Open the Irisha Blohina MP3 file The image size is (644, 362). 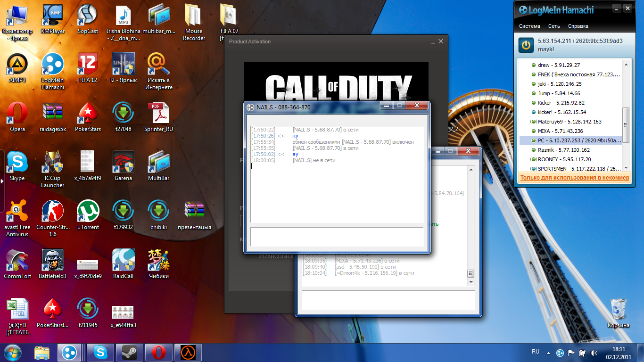pyautogui.click(x=123, y=22)
